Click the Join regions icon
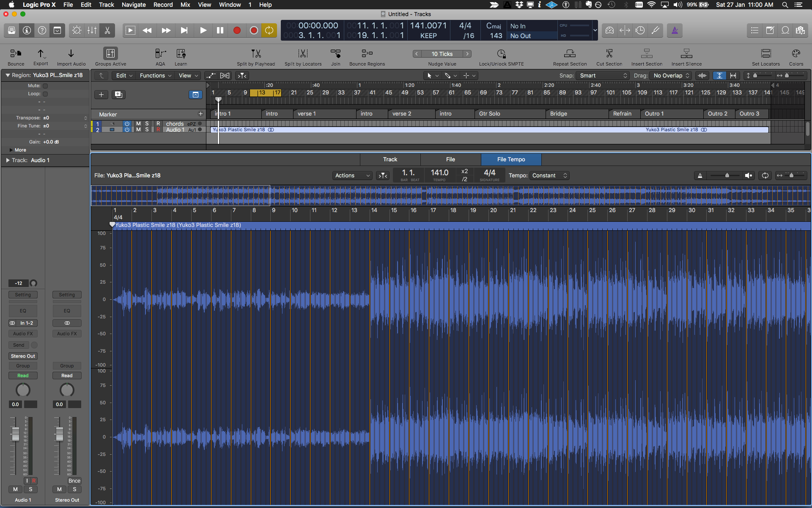 (x=335, y=54)
